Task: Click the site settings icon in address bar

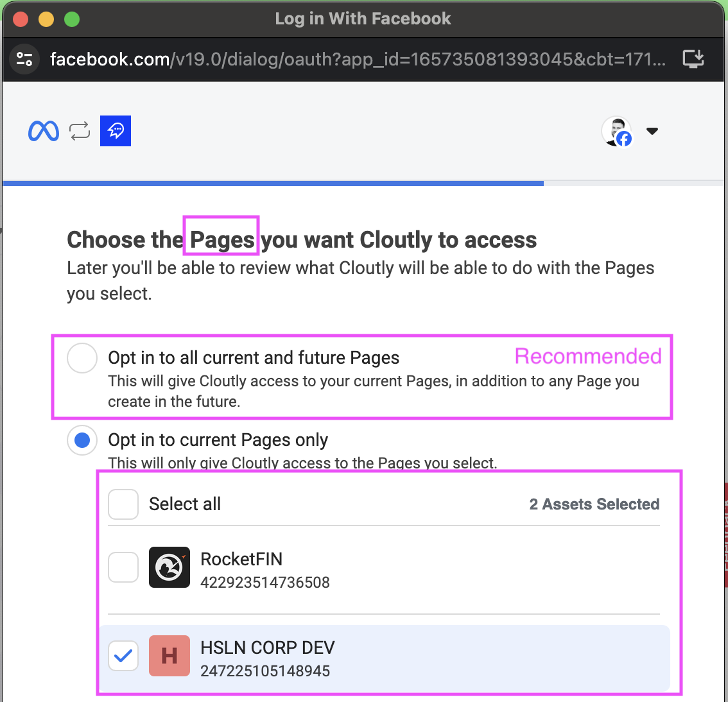Action: pyautogui.click(x=24, y=59)
